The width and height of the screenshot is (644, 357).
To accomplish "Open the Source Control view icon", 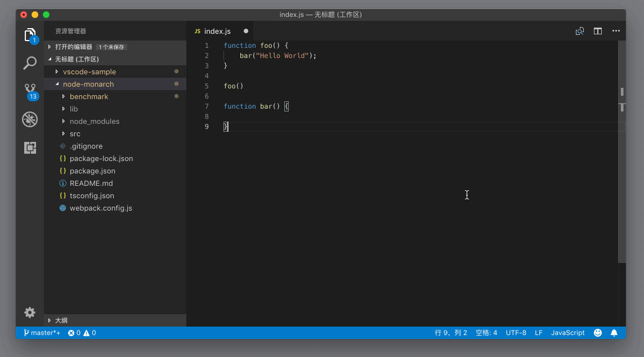I will pyautogui.click(x=30, y=90).
